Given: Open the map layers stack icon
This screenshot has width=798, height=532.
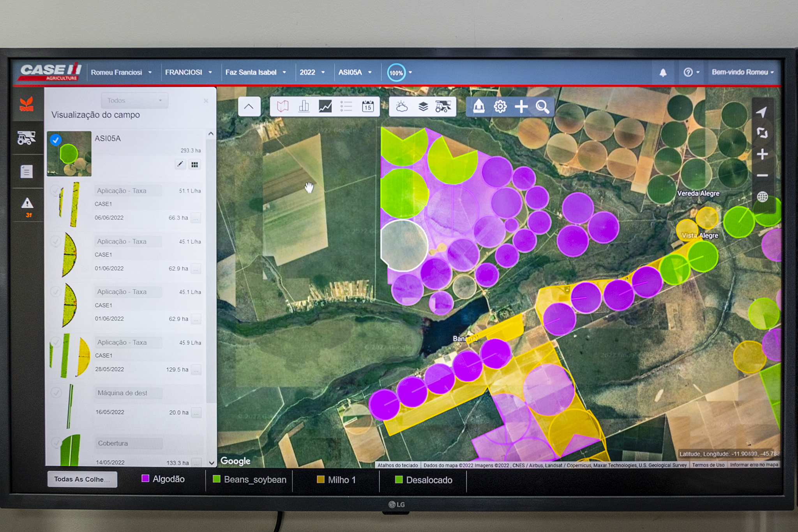Looking at the screenshot, I should click(423, 106).
